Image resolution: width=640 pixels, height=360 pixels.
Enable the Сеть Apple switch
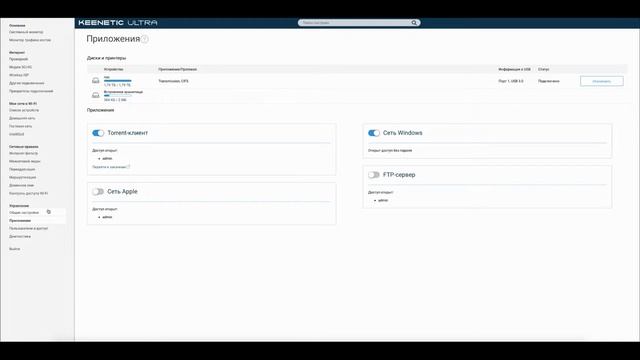coord(98,192)
